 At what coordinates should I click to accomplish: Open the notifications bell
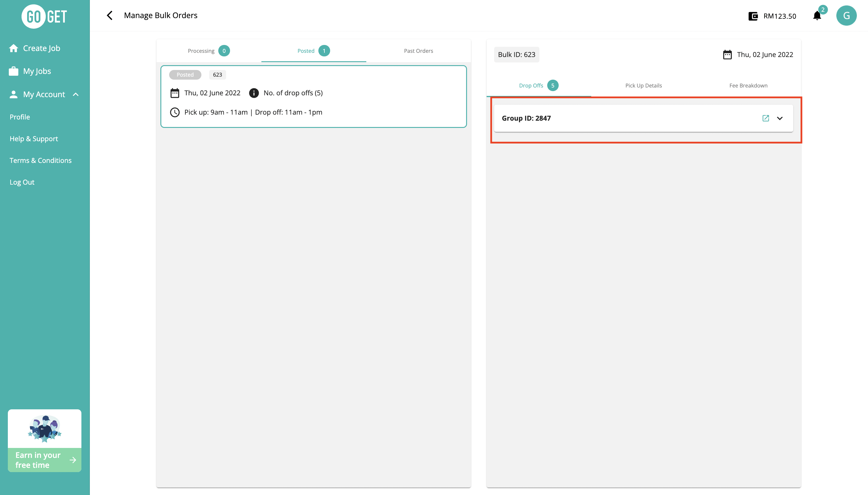[x=817, y=16]
